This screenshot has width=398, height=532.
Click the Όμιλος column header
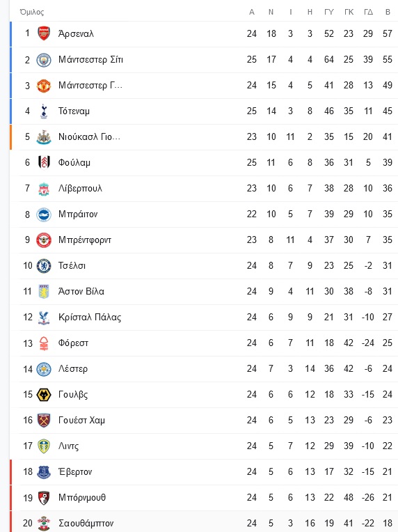coord(32,12)
